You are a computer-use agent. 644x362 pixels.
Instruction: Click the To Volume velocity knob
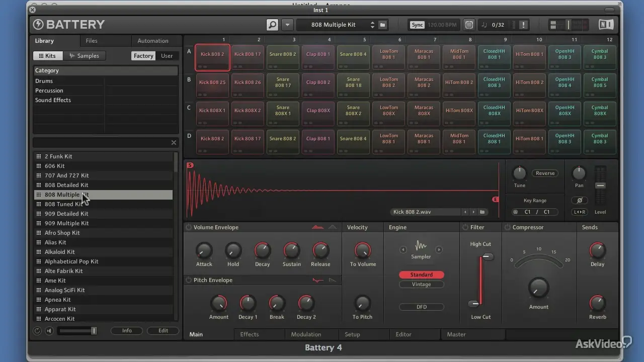[x=362, y=250]
